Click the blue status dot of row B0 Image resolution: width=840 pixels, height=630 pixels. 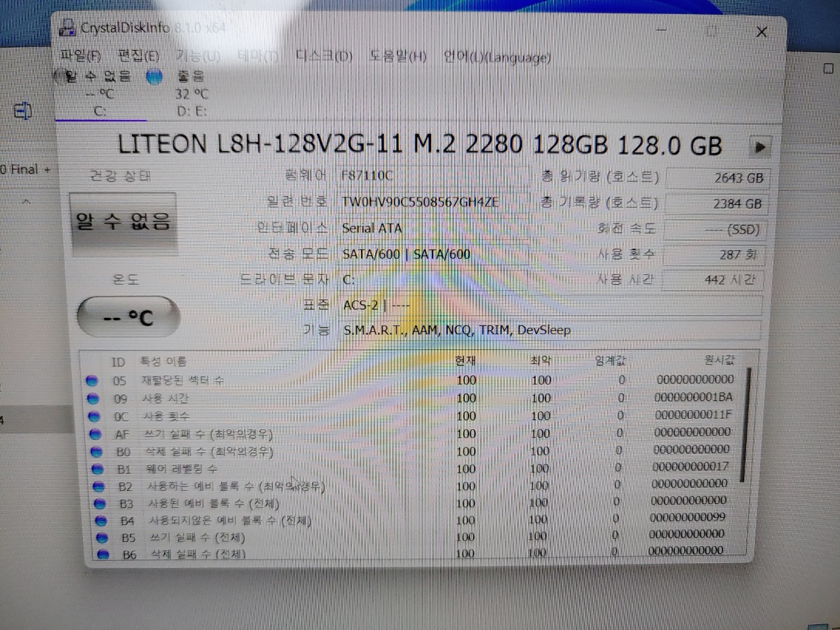pyautogui.click(x=96, y=451)
